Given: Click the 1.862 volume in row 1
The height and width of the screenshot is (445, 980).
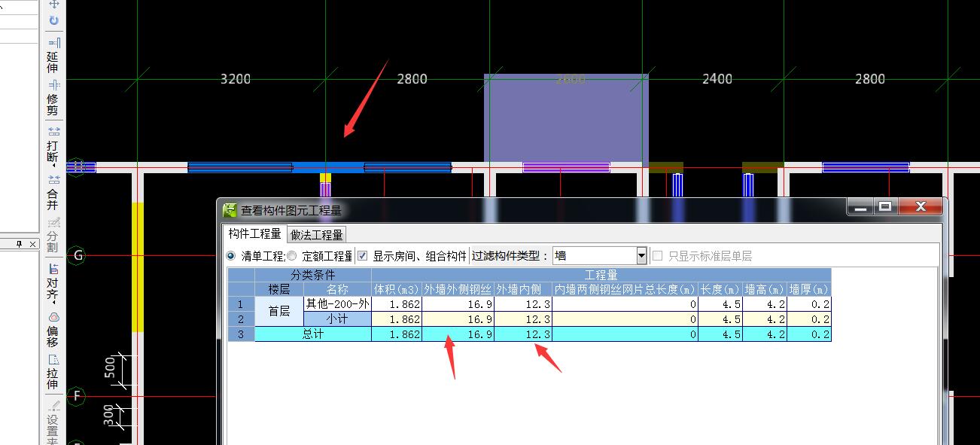Looking at the screenshot, I should pyautogui.click(x=397, y=304).
